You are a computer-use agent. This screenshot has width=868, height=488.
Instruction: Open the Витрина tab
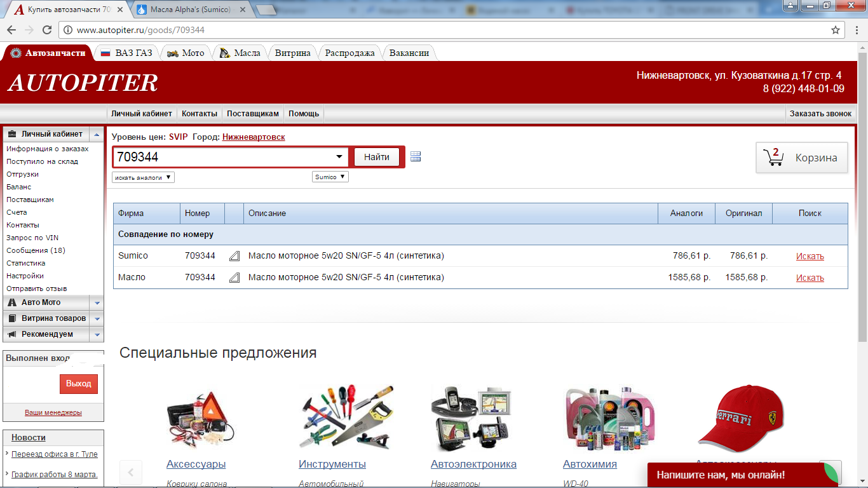292,53
